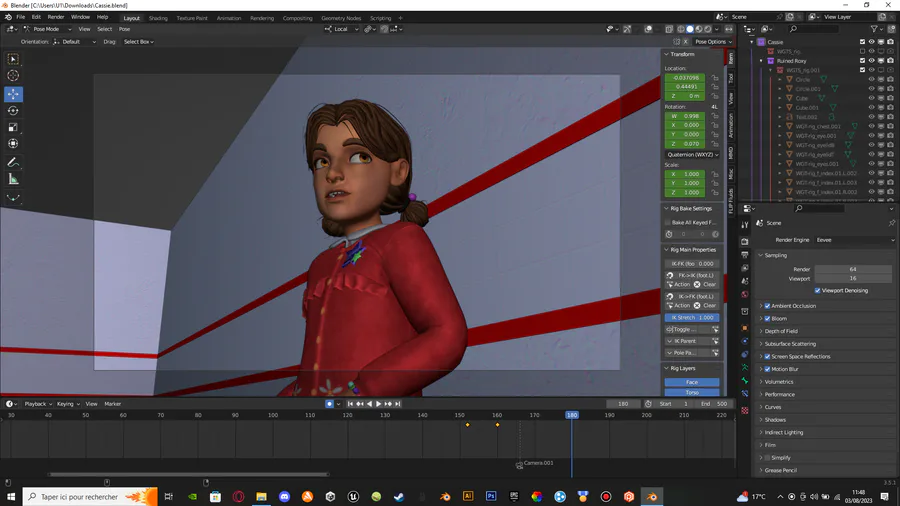
Task: Adjust the IK-FK foot slider
Action: [692, 264]
